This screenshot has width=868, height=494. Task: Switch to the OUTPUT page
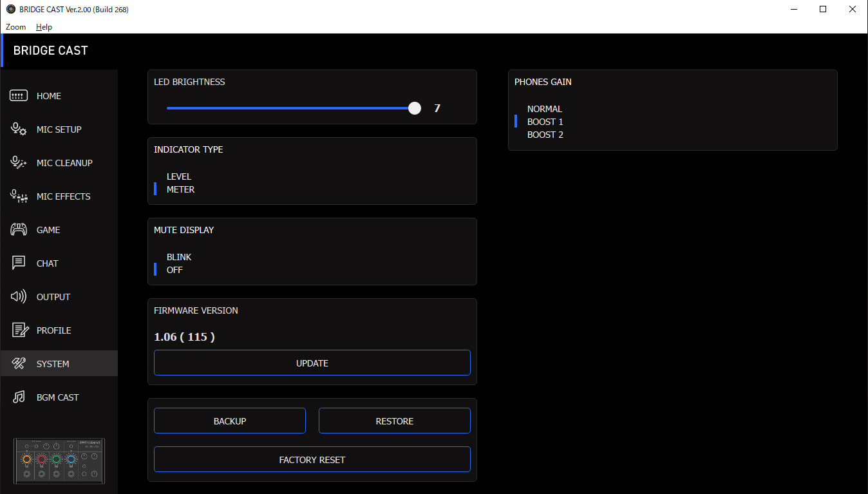click(59, 297)
